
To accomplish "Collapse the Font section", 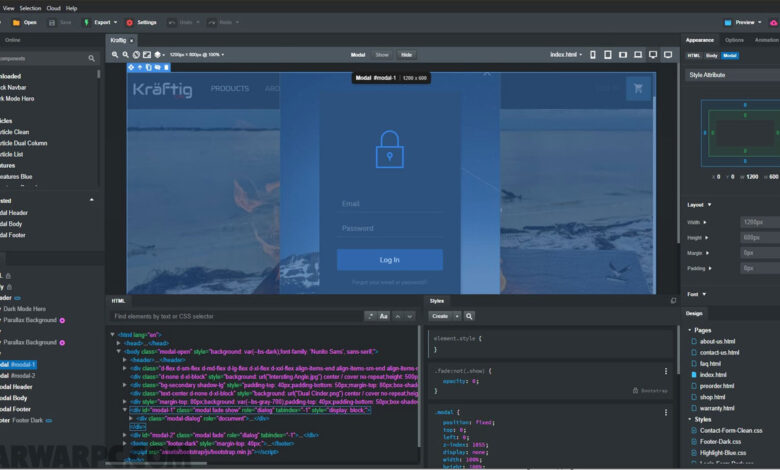I will [696, 294].
